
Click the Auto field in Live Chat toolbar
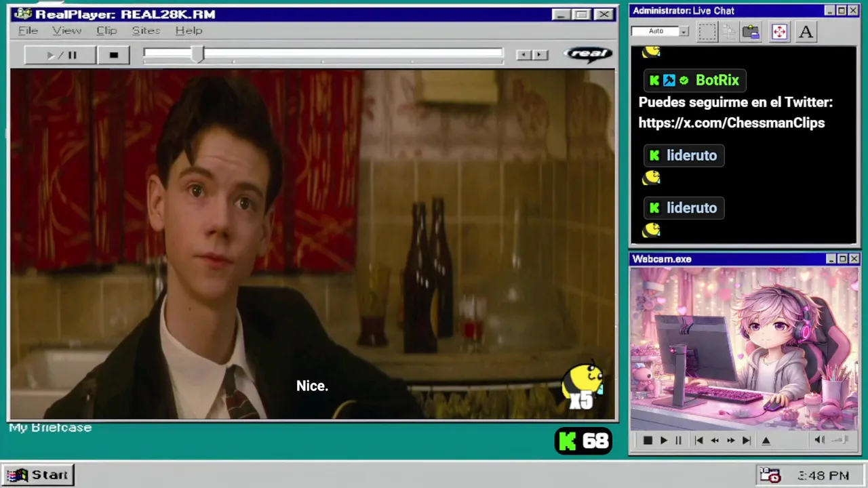(656, 31)
